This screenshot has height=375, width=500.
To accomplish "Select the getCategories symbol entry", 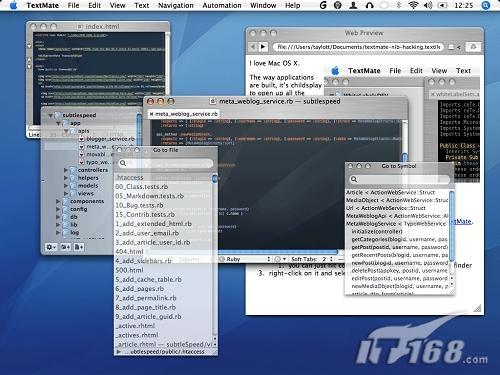I will point(398,239).
